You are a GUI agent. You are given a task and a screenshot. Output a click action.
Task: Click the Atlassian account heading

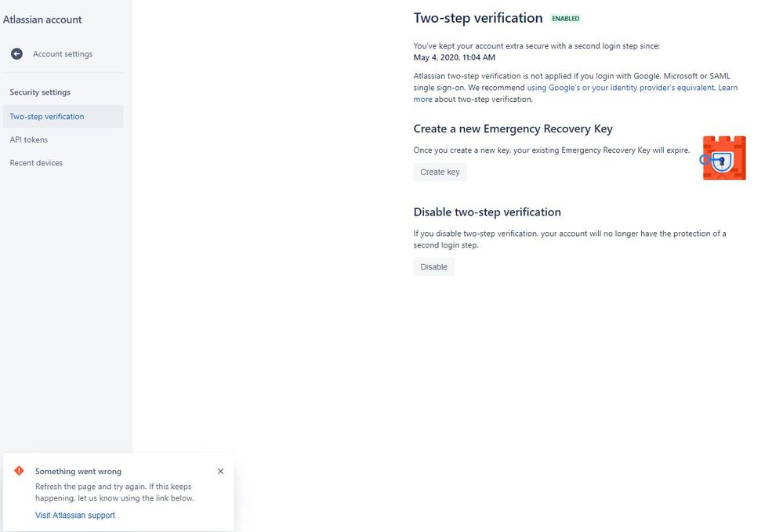click(42, 20)
